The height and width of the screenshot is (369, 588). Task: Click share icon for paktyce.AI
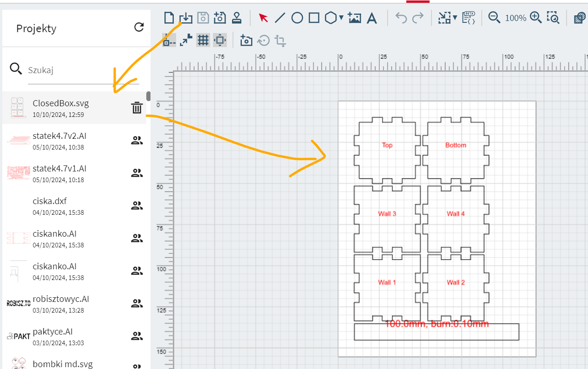tap(137, 336)
